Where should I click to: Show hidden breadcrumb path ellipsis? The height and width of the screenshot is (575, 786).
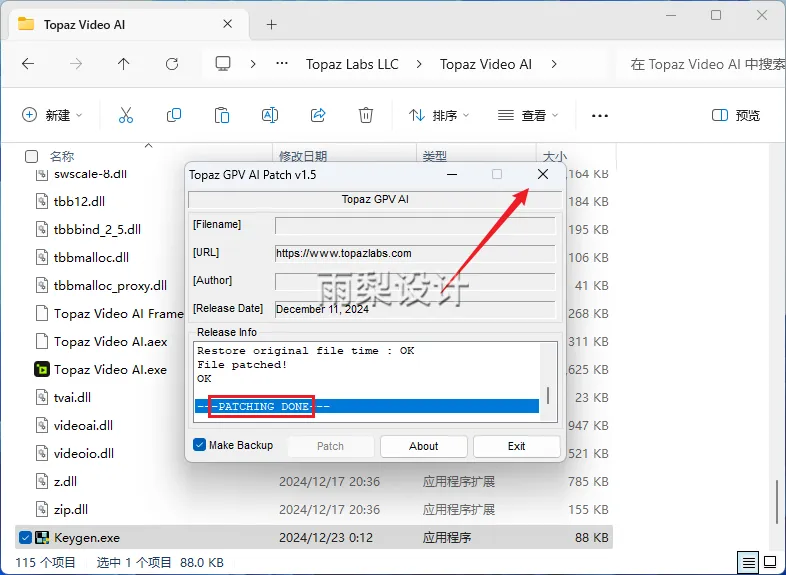pos(282,64)
